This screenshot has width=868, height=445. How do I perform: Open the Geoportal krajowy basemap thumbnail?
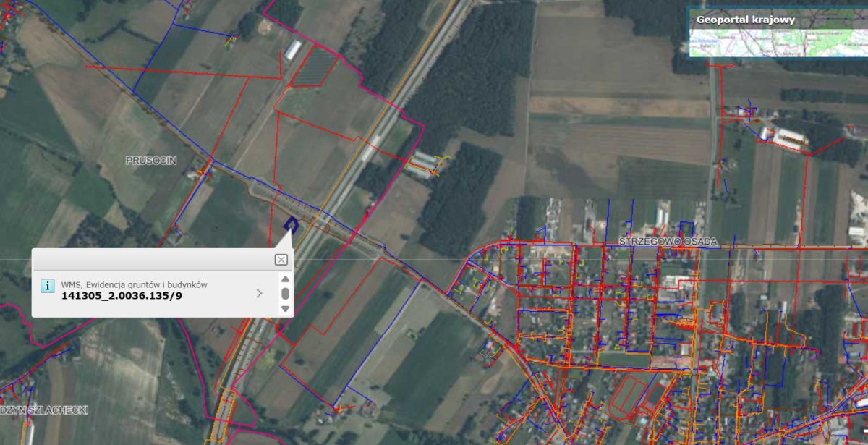tap(777, 42)
